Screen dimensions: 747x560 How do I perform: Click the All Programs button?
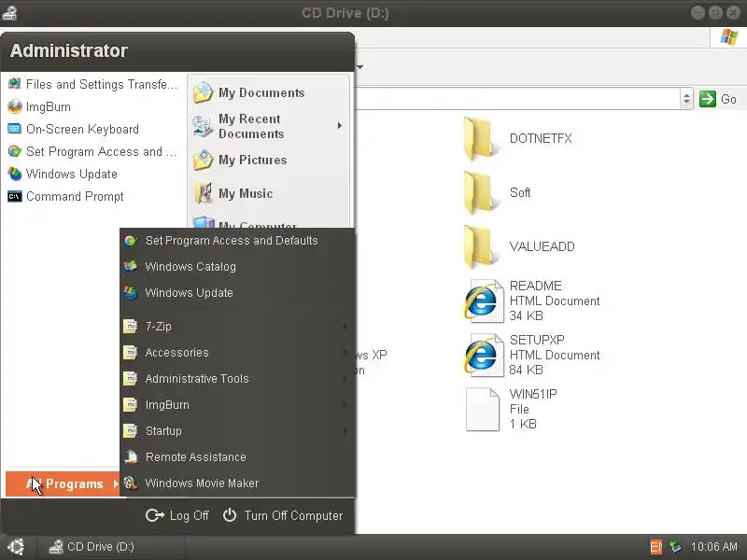click(x=63, y=483)
